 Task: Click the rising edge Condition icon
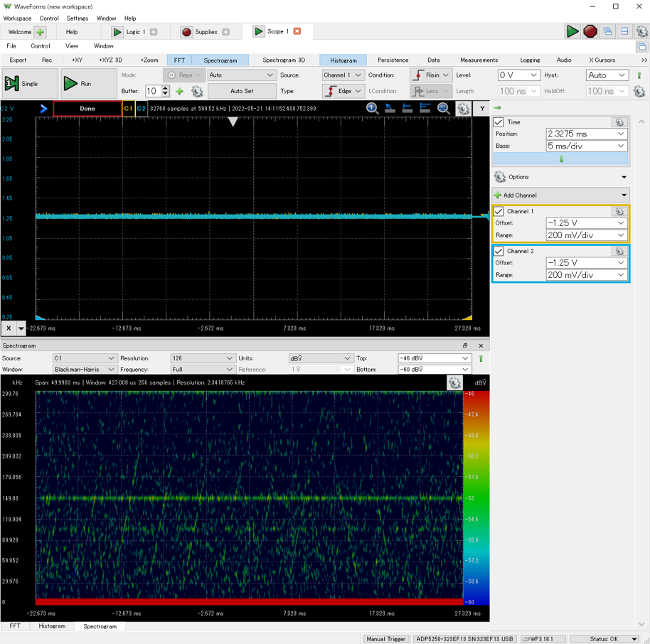pos(418,75)
